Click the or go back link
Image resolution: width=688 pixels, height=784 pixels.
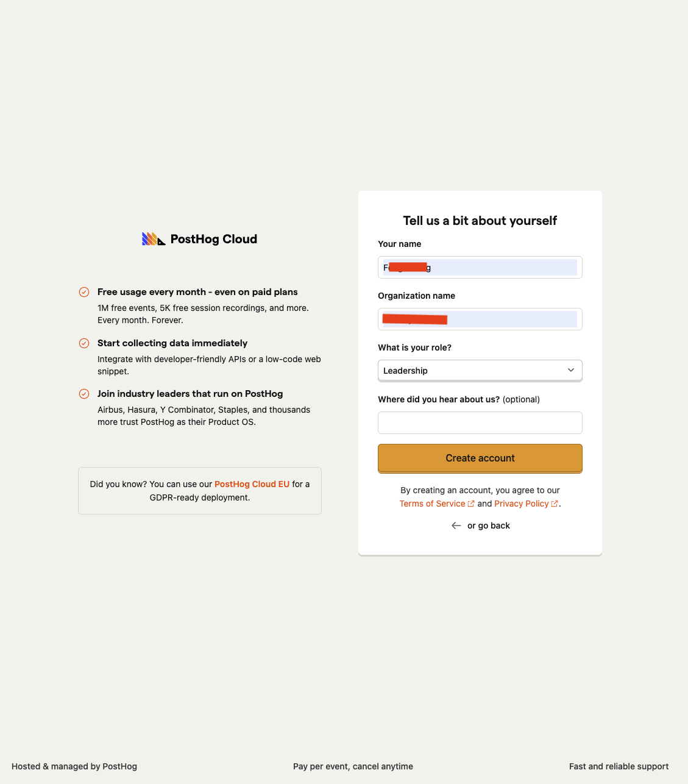tap(489, 526)
